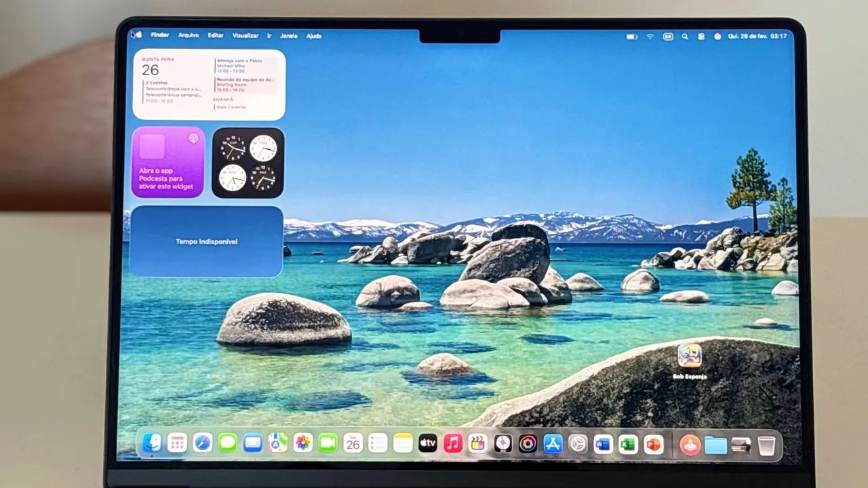Open Wi-Fi menu in menu bar
868x488 pixels.
click(650, 37)
